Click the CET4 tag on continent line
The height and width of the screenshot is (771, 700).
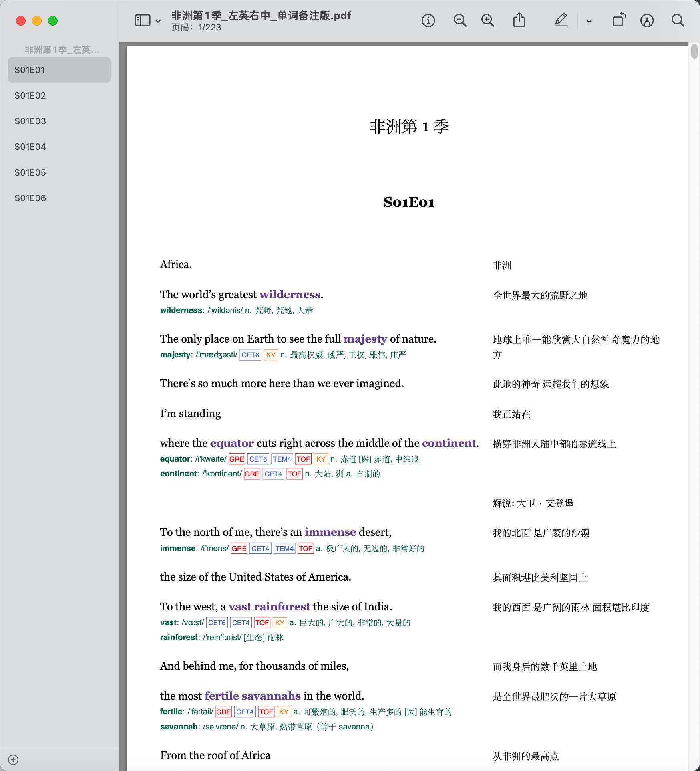(x=273, y=474)
